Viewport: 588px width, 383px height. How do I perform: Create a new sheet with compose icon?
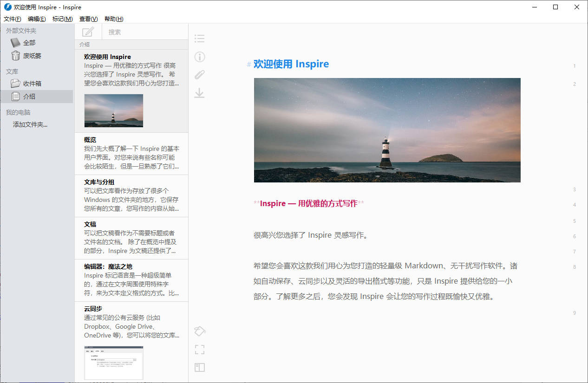(x=88, y=32)
